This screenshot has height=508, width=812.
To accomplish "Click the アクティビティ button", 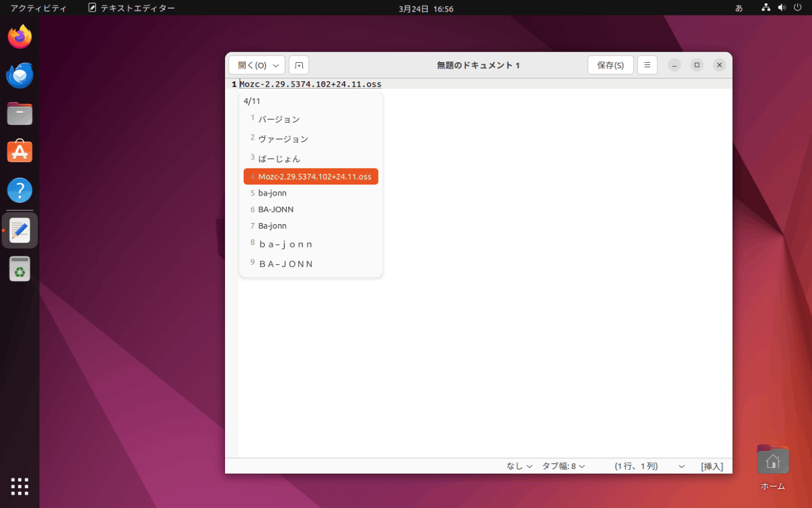I will pos(38,8).
